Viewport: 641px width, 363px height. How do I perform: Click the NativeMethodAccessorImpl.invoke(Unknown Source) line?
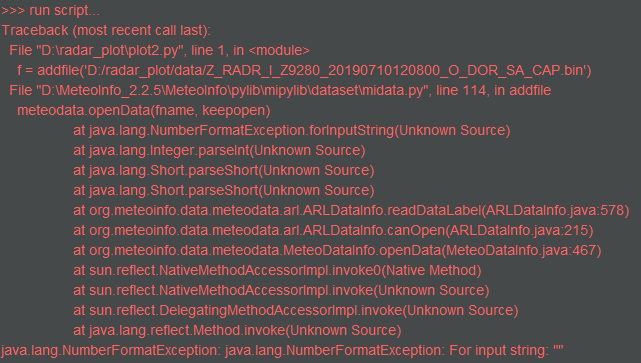[281, 291]
